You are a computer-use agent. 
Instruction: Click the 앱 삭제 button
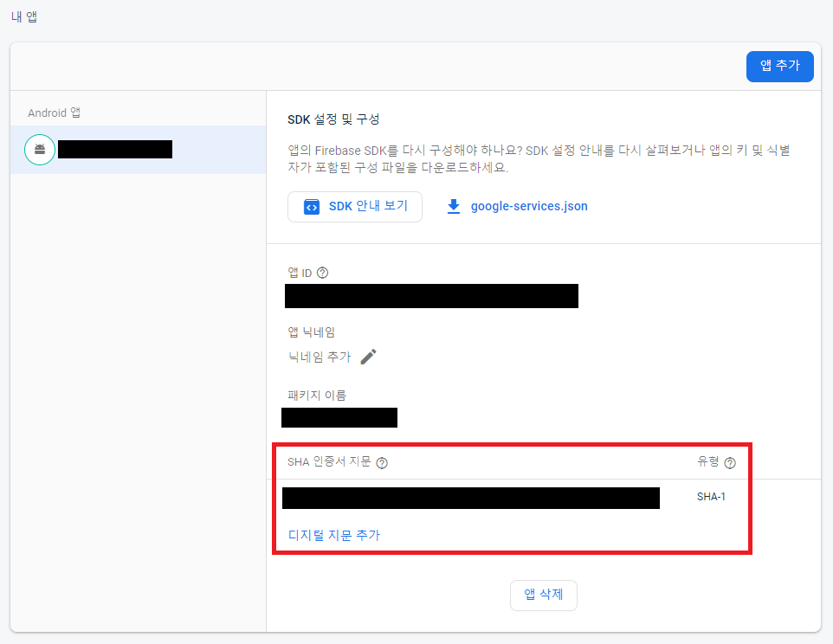tap(544, 596)
